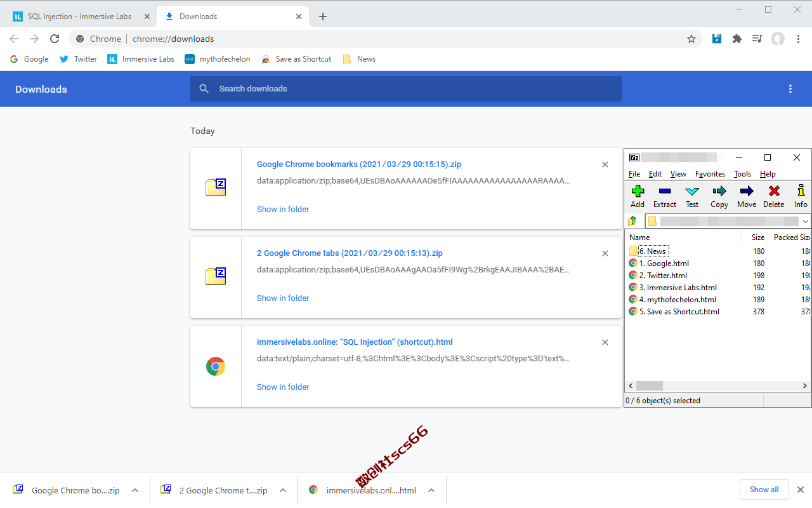Screen dimensions: 812x508
Task: Open the Google bookmark
Action: point(29,59)
